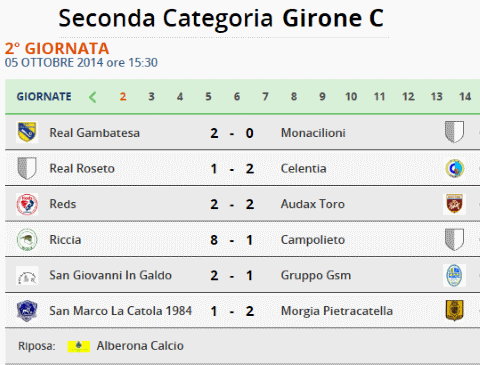Viewport: 480px width, 365px height.
Task: Click the Morgia Pietracatella yellow badge
Action: click(455, 310)
